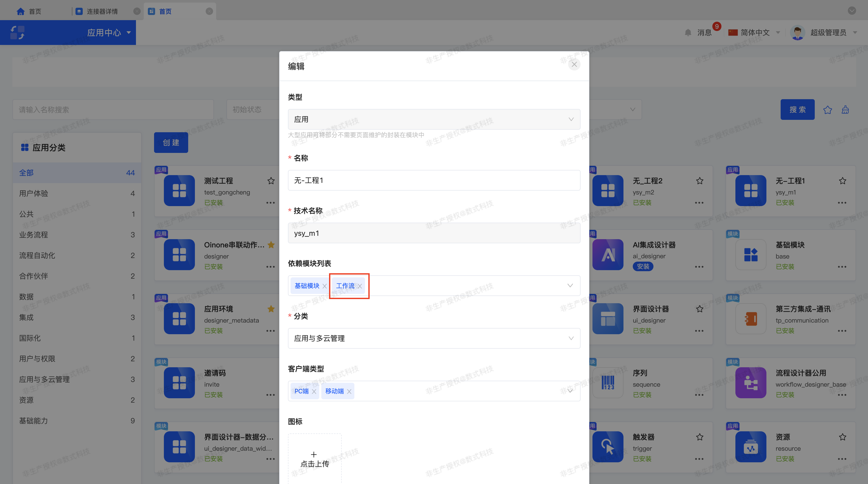
Task: Favorite the 无-工程1 card star
Action: click(842, 181)
